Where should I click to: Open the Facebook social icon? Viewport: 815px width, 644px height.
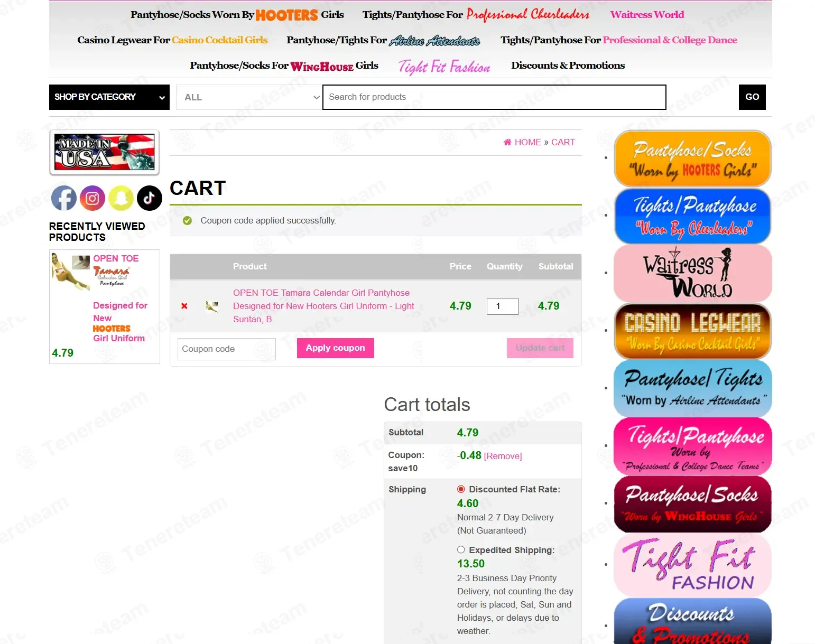pos(64,198)
